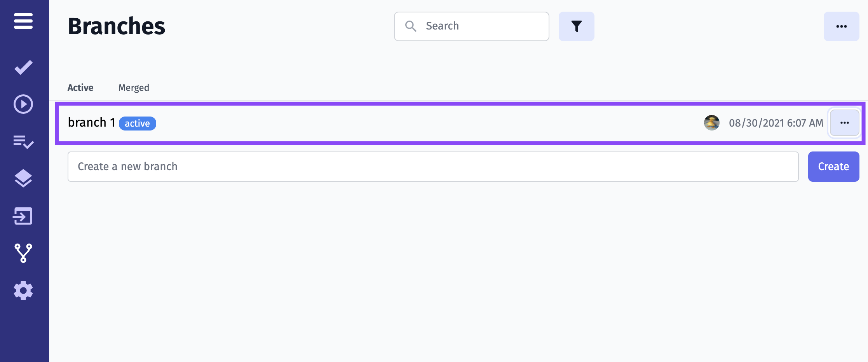868x362 pixels.
Task: Focus the Create a new branch field
Action: (x=433, y=167)
